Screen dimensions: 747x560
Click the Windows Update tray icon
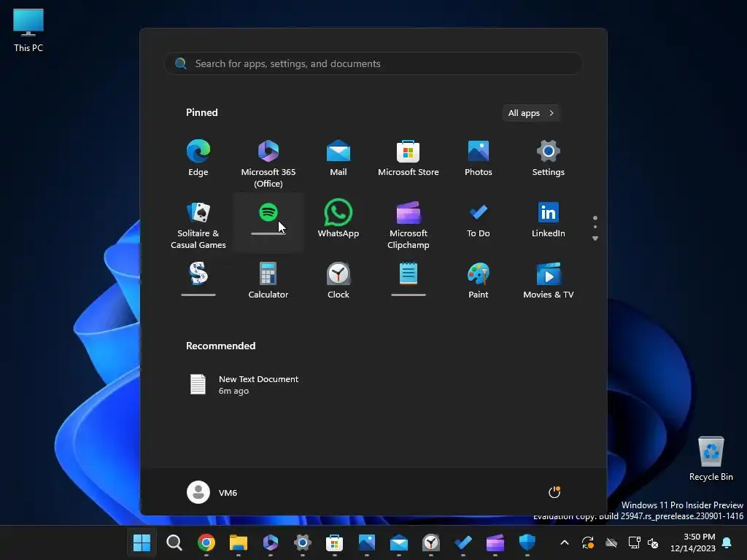[x=588, y=542]
